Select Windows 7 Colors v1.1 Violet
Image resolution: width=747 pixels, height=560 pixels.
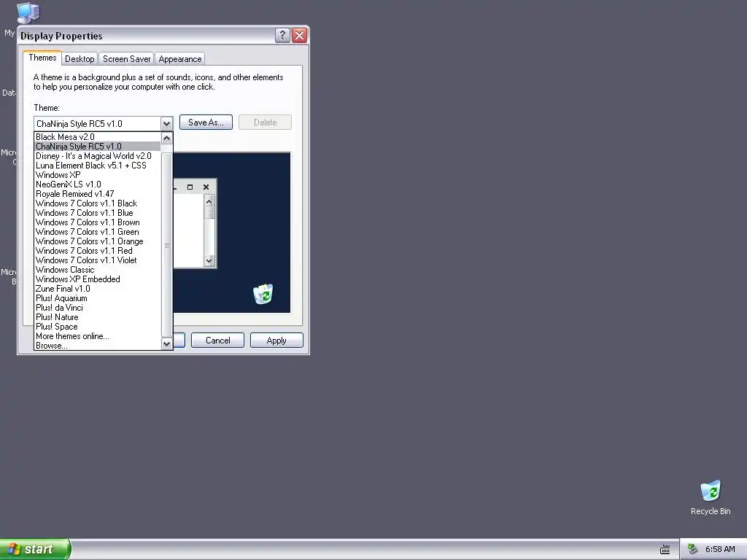pyautogui.click(x=98, y=260)
